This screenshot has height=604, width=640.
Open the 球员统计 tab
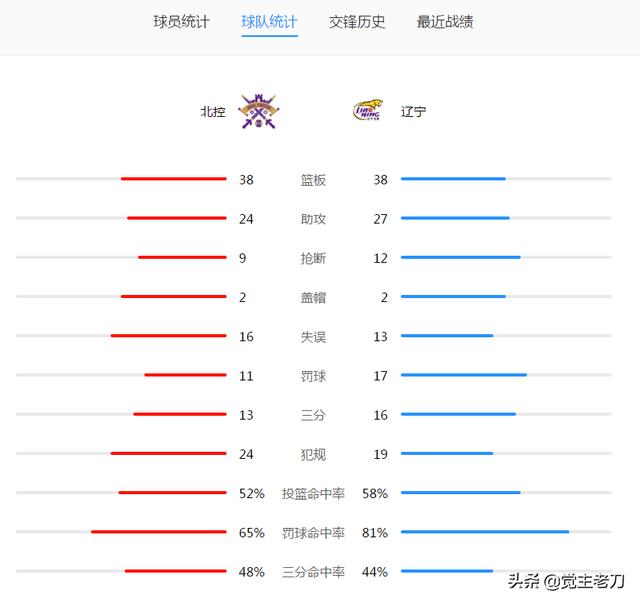click(181, 22)
